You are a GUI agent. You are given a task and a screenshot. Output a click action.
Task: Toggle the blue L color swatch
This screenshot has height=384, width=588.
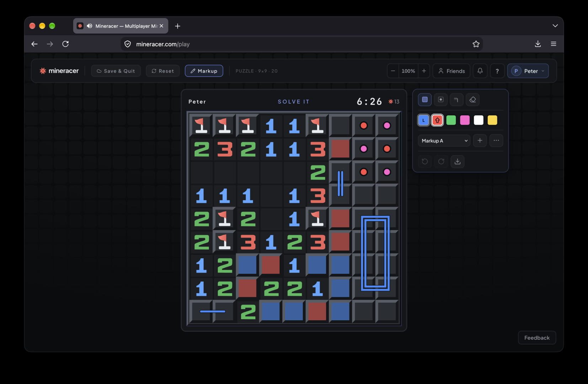point(423,120)
